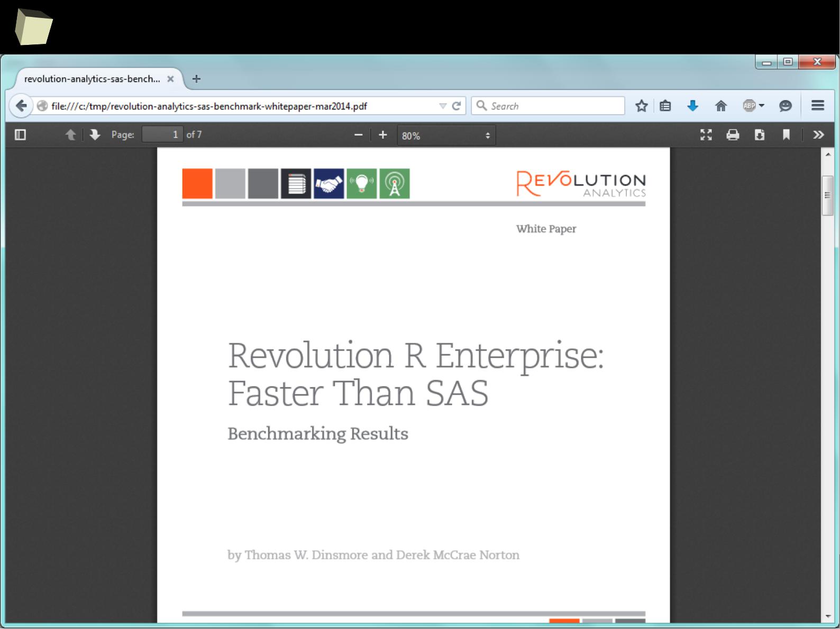Click the vertical scrollbar thumb
This screenshot has height=629, width=840.
(x=828, y=196)
